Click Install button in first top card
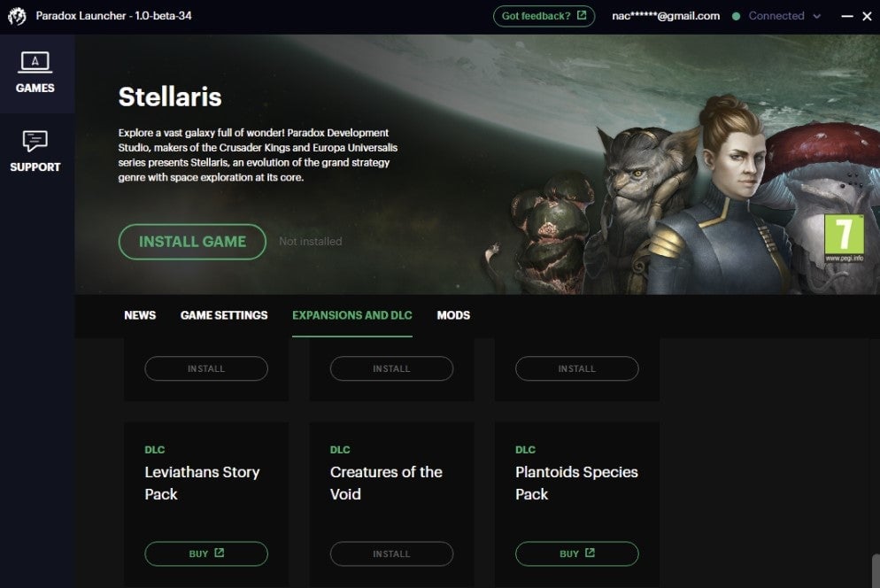 coord(206,368)
